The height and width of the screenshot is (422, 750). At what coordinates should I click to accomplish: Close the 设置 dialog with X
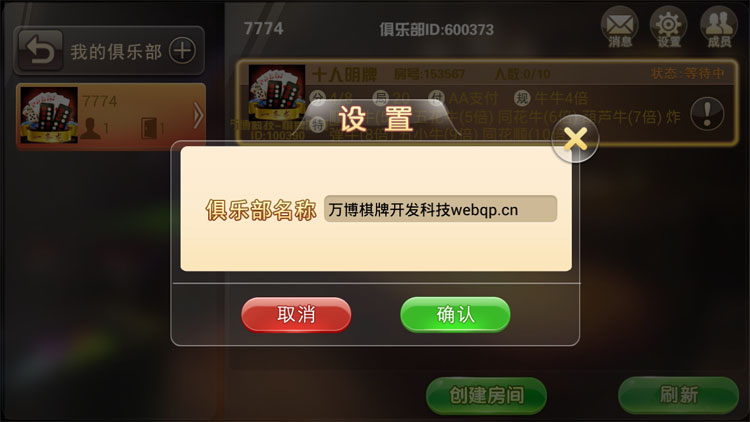click(575, 139)
